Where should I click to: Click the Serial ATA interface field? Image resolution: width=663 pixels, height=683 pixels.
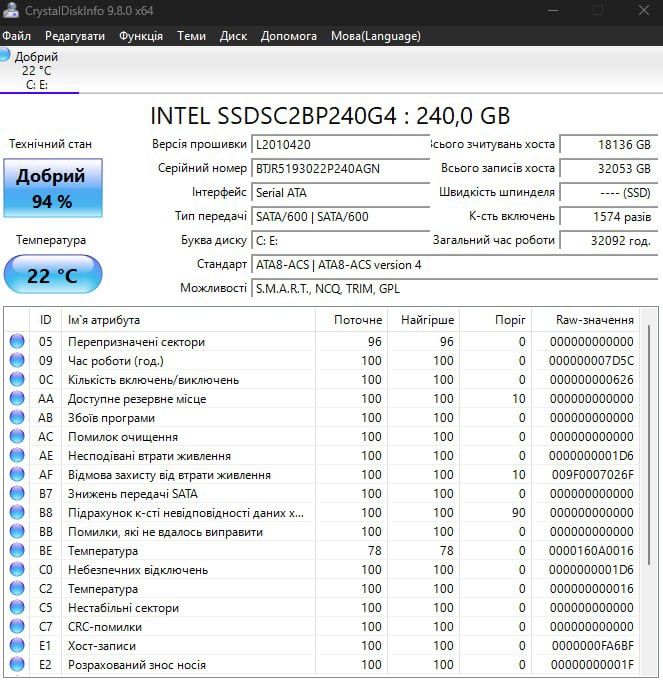[x=340, y=193]
